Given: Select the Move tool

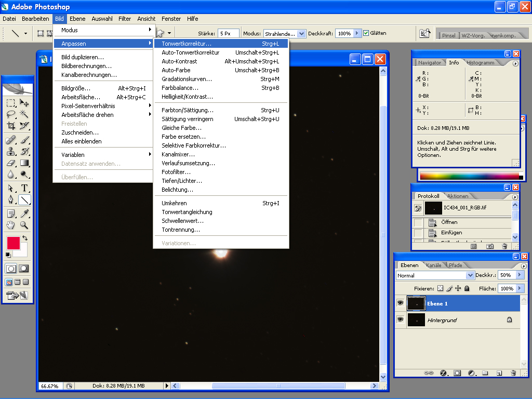Looking at the screenshot, I should (24, 103).
